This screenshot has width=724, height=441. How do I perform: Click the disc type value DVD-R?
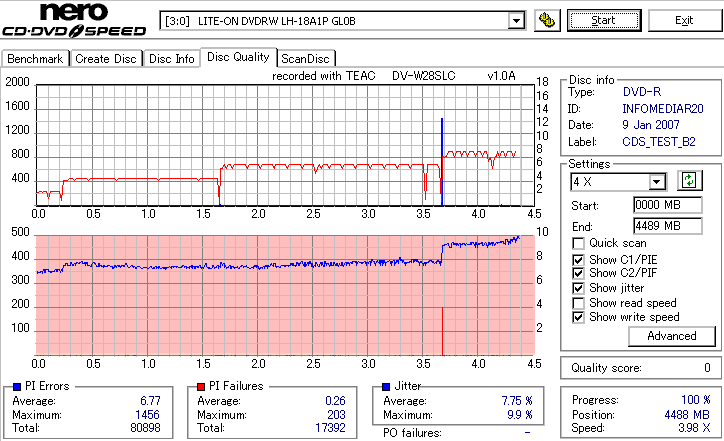[x=642, y=92]
